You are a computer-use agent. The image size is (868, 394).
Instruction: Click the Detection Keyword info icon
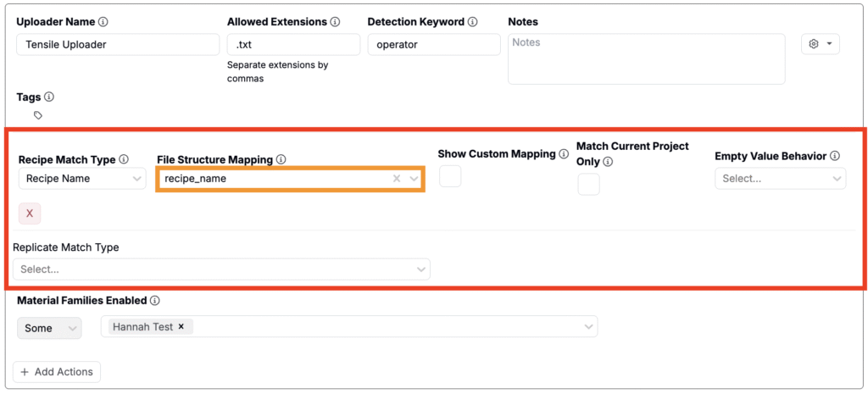point(472,21)
